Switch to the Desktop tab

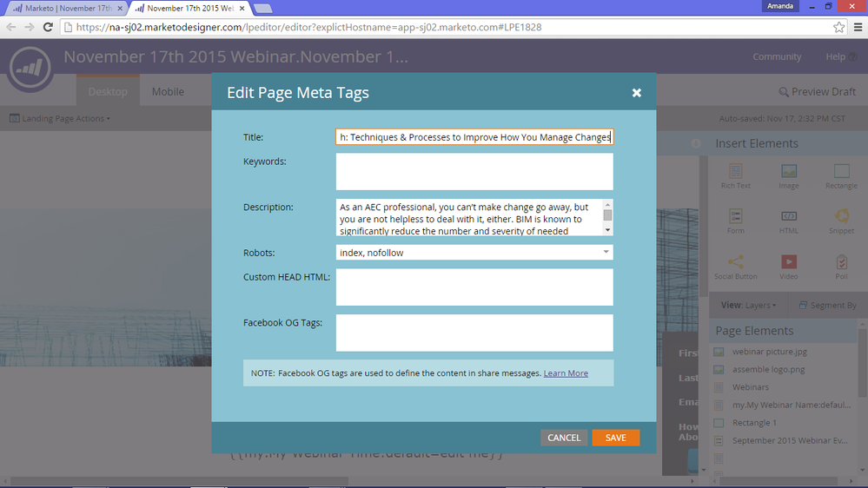click(108, 92)
